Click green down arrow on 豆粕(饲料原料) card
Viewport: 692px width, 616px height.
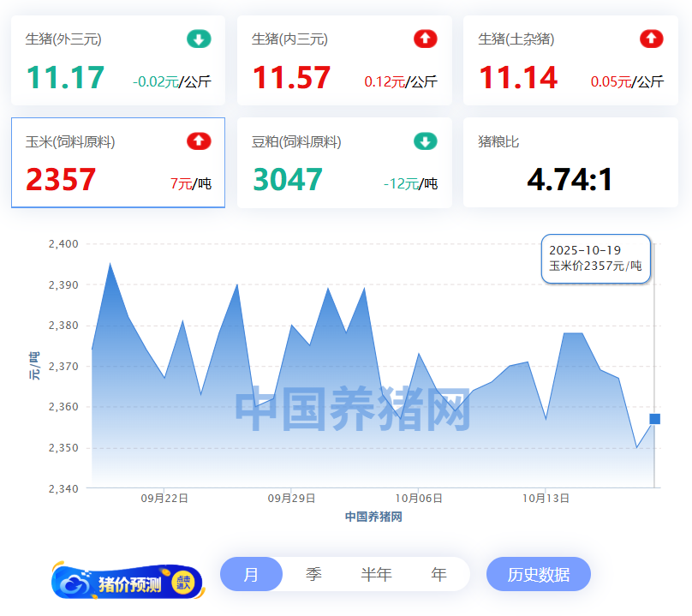(x=425, y=141)
